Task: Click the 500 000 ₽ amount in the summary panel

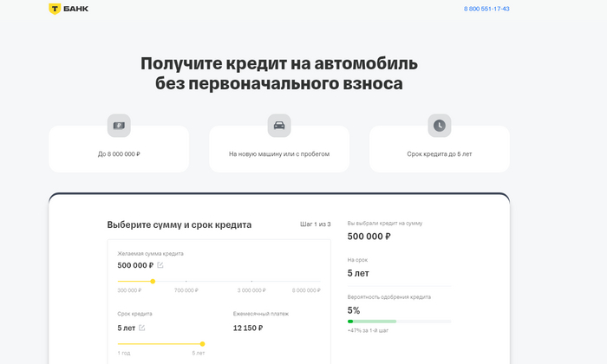Action: 369,237
